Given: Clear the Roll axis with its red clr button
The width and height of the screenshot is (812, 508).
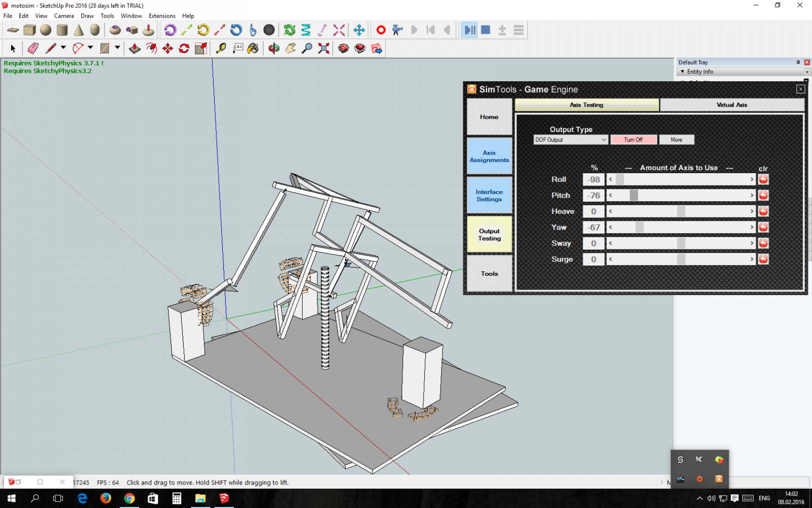Looking at the screenshot, I should click(763, 179).
